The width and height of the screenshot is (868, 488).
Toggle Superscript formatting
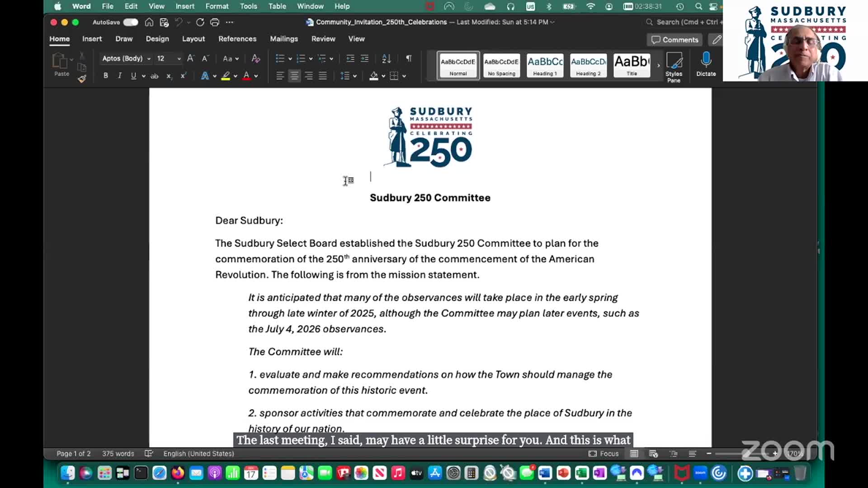click(183, 76)
